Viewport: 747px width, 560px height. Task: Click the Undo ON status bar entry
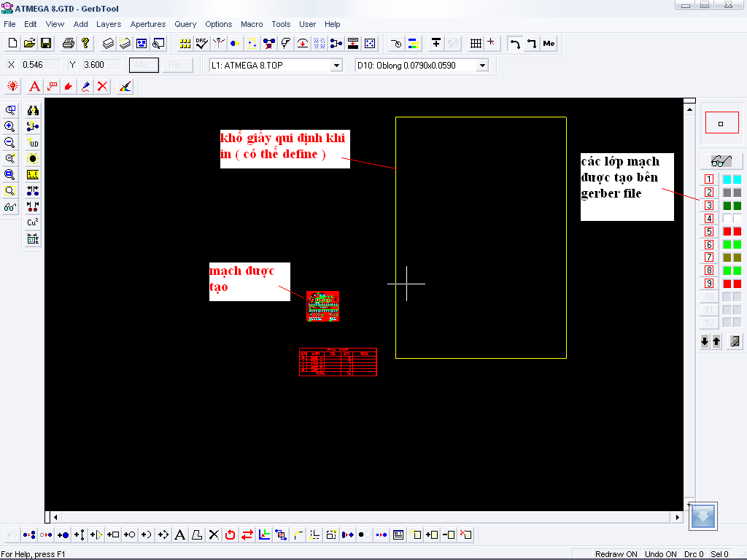[x=661, y=554]
